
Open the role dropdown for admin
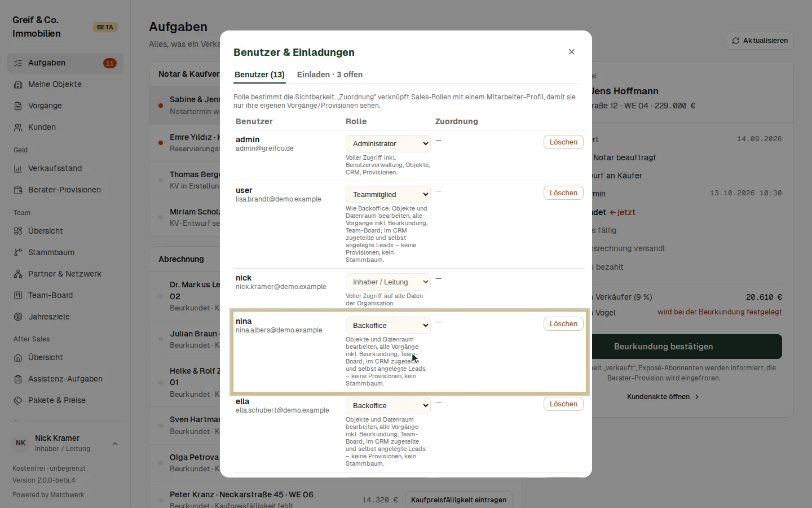(x=388, y=144)
